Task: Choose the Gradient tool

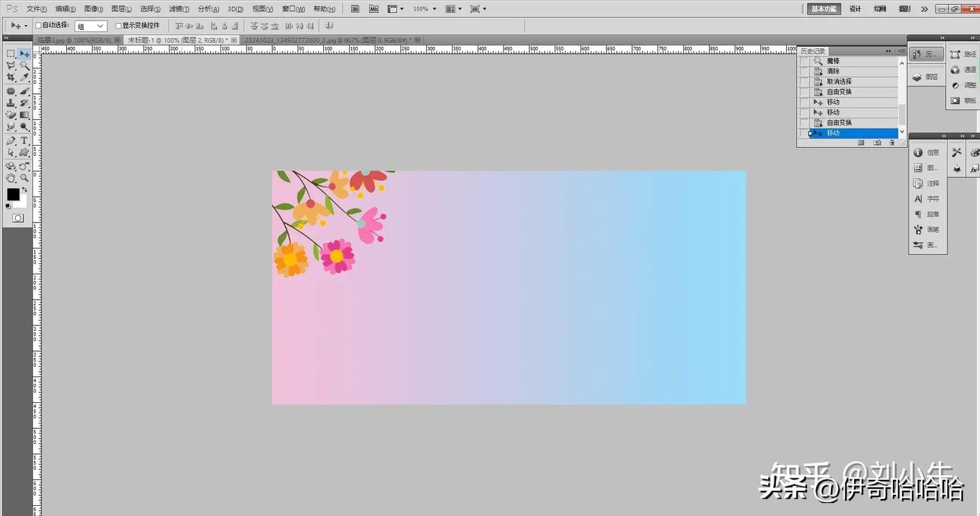Action: click(x=24, y=115)
